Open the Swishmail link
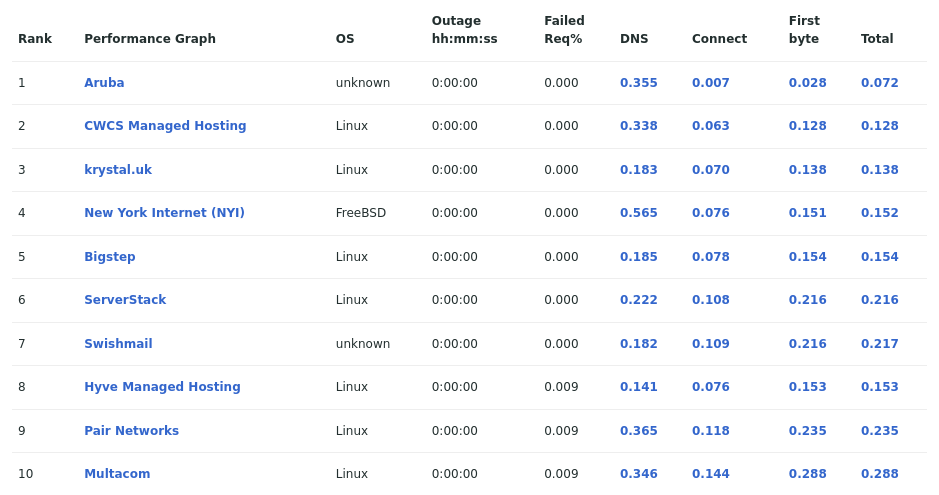Image resolution: width=939 pixels, height=495 pixels. (119, 344)
